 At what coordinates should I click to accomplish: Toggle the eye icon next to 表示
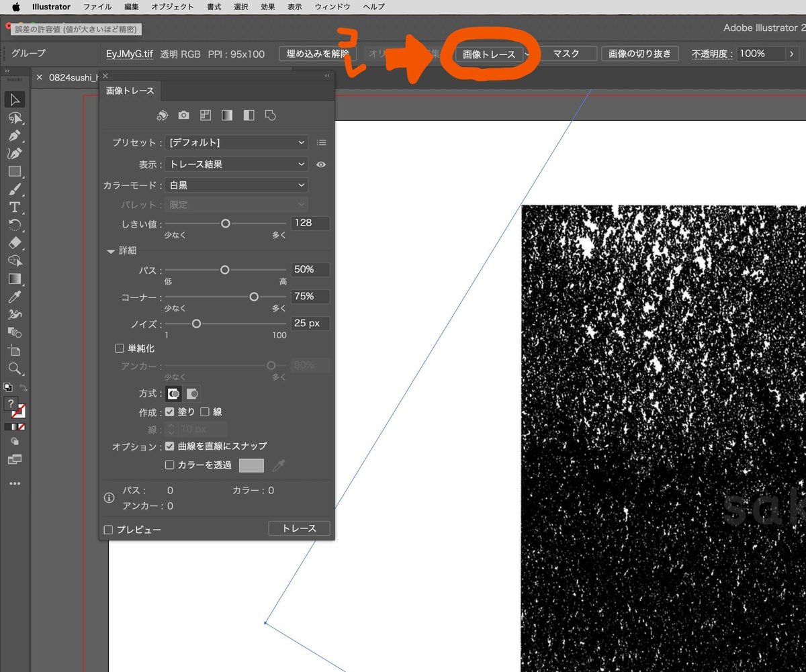pyautogui.click(x=321, y=164)
